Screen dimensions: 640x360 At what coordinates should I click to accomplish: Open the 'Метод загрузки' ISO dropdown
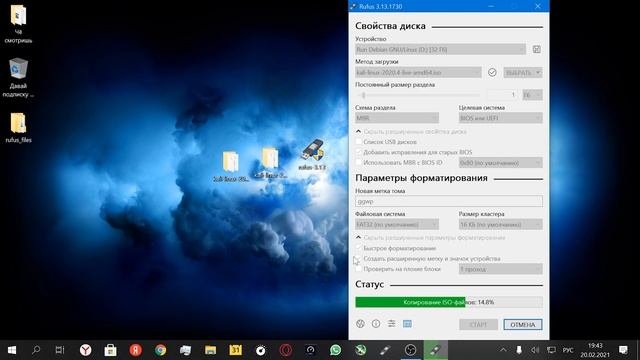point(418,72)
